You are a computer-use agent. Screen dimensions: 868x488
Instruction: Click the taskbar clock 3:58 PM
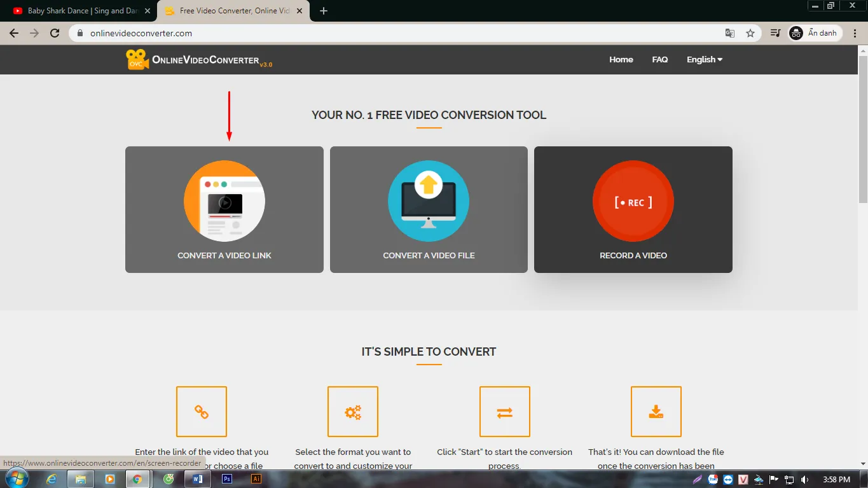[836, 479]
